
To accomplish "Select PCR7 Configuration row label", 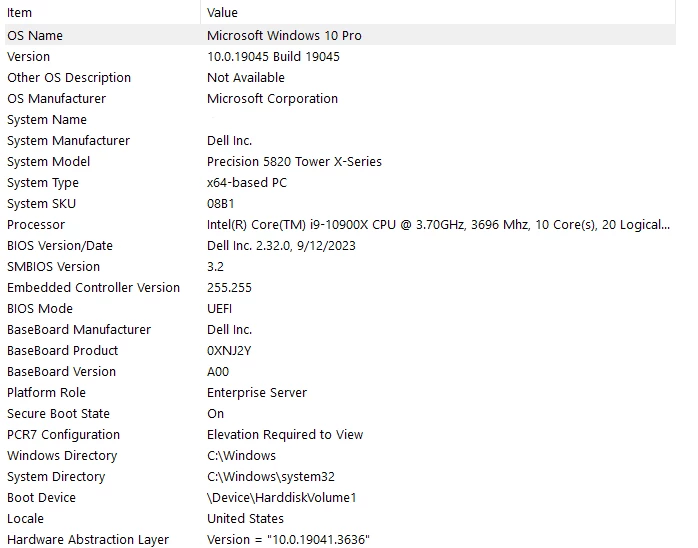I will pyautogui.click(x=64, y=434).
